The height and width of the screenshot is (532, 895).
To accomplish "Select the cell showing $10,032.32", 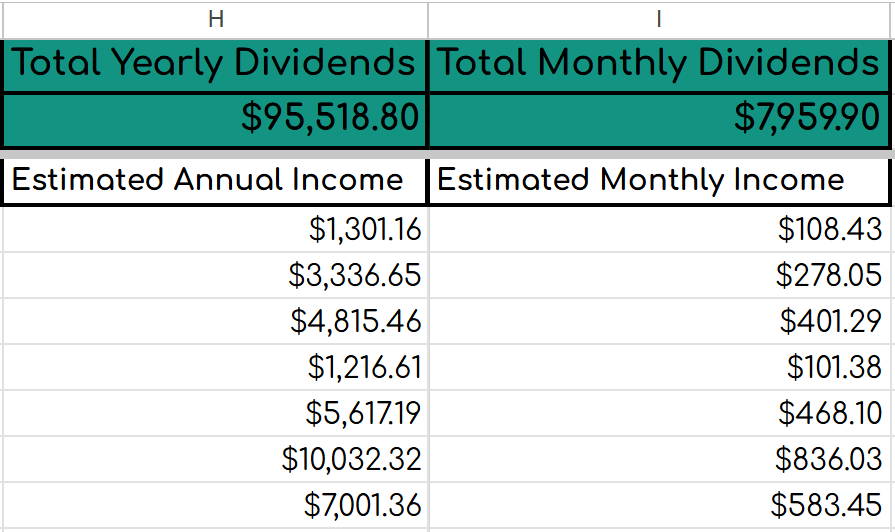I will [x=215, y=460].
